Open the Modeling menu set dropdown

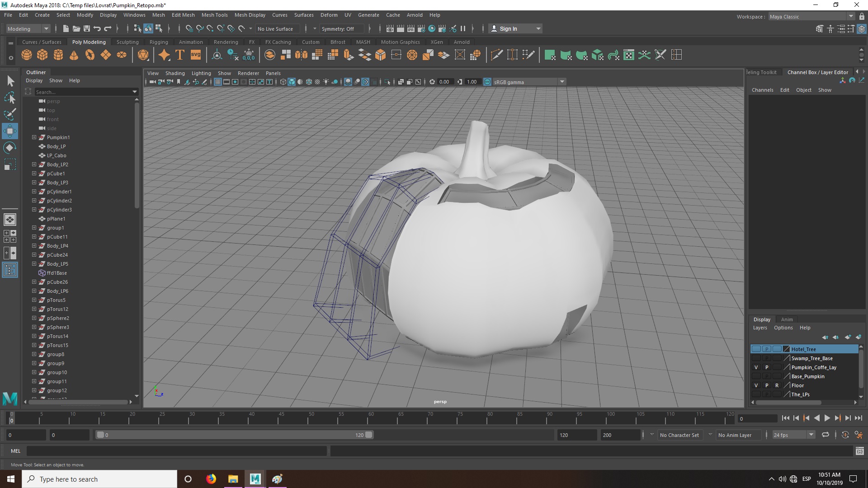click(x=28, y=29)
